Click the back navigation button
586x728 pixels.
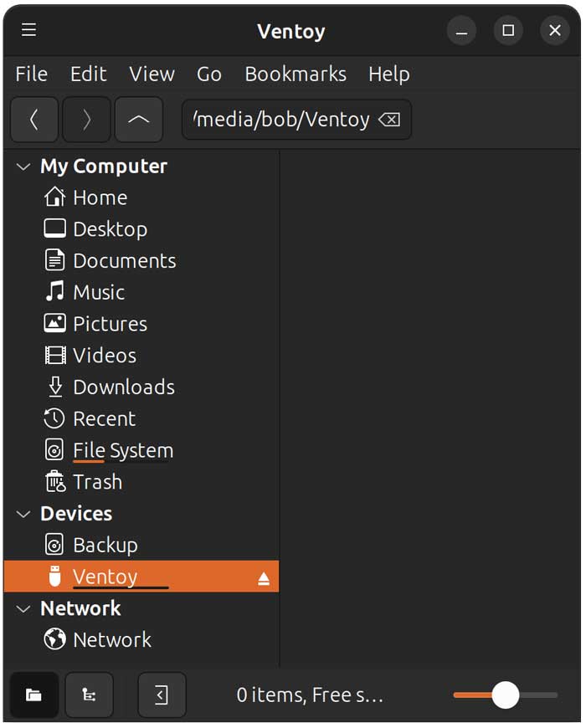click(x=33, y=119)
